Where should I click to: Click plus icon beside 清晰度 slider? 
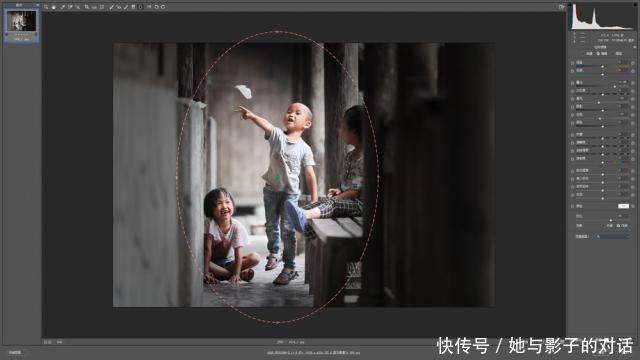[x=633, y=143]
